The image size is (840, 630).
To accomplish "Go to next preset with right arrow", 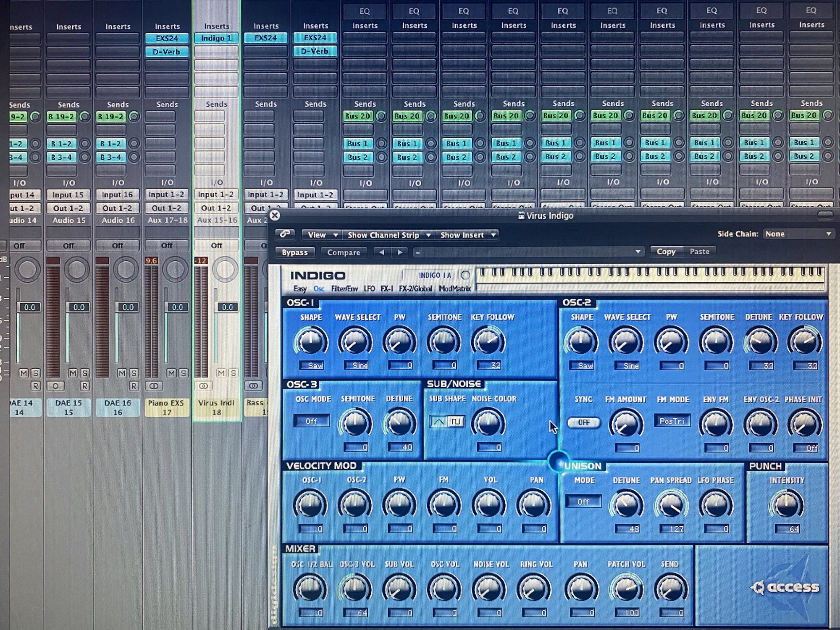I will pyautogui.click(x=400, y=252).
